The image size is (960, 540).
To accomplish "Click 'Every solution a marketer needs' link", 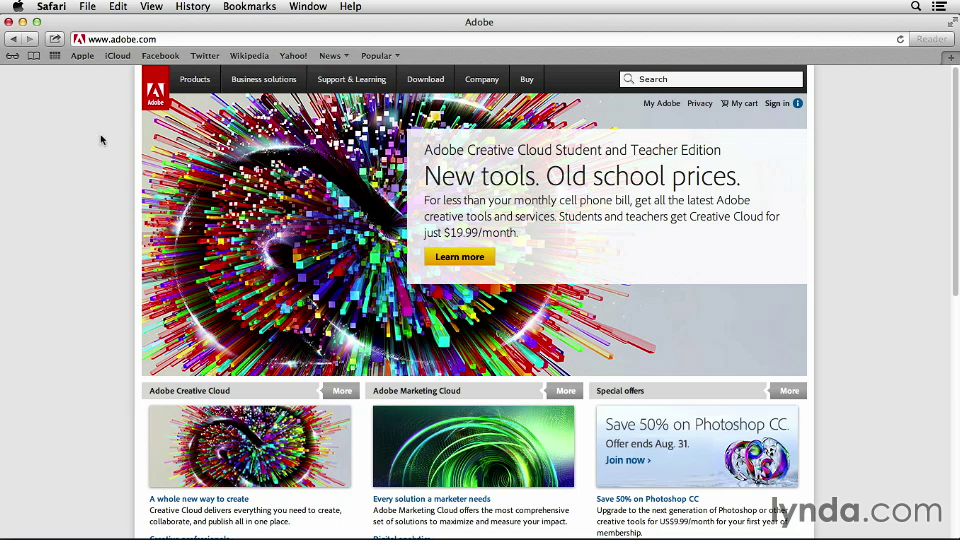I will [432, 499].
